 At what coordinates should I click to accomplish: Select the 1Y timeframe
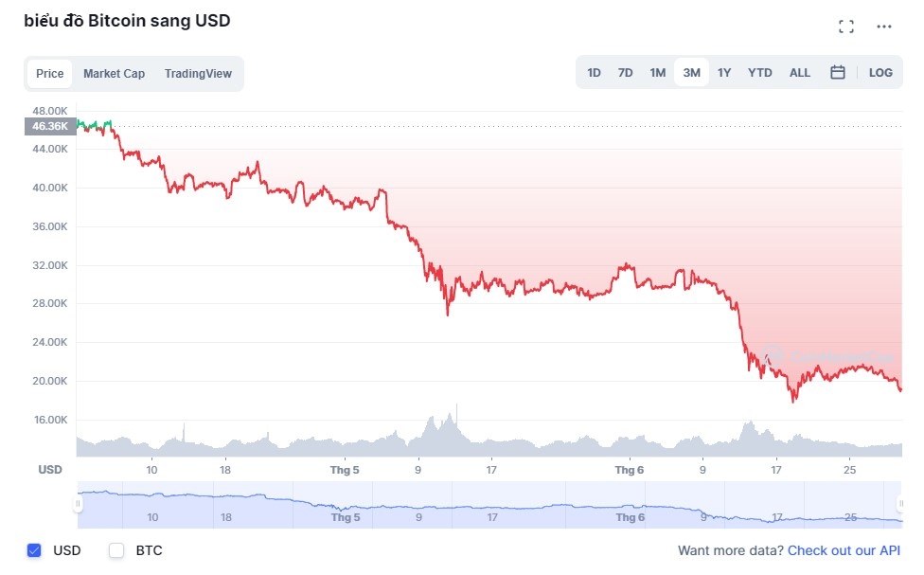point(724,72)
